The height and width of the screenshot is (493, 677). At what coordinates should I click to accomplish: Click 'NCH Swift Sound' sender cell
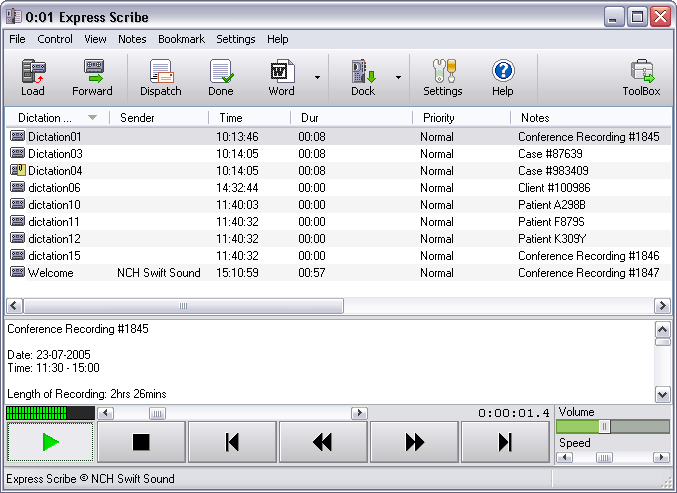pos(159,273)
